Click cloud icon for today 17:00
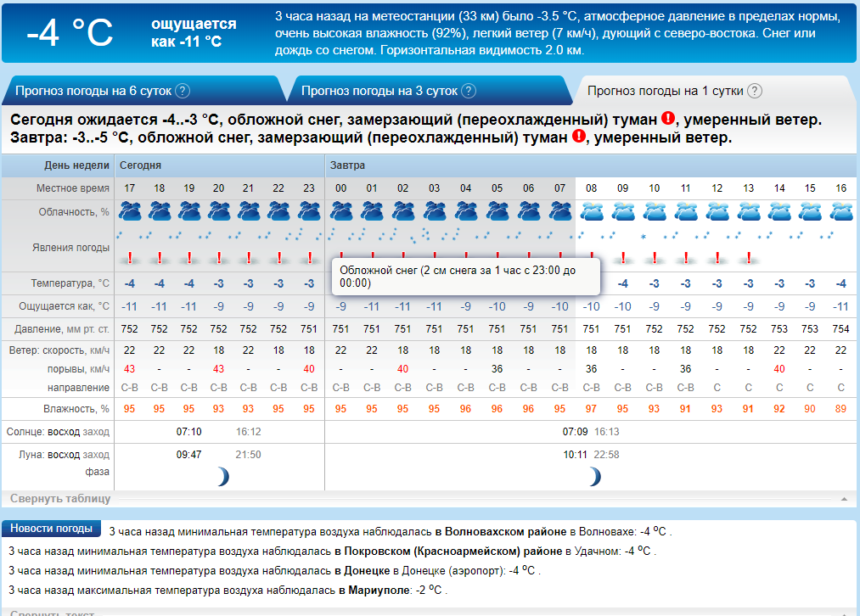This screenshot has height=616, width=860. pos(130,211)
